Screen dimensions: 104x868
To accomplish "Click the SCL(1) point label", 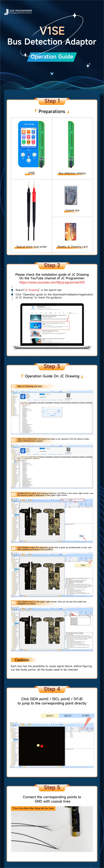I will click(68, 715).
